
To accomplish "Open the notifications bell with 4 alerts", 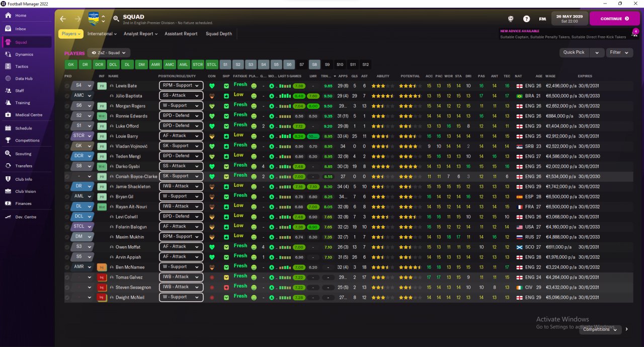I will click(635, 33).
